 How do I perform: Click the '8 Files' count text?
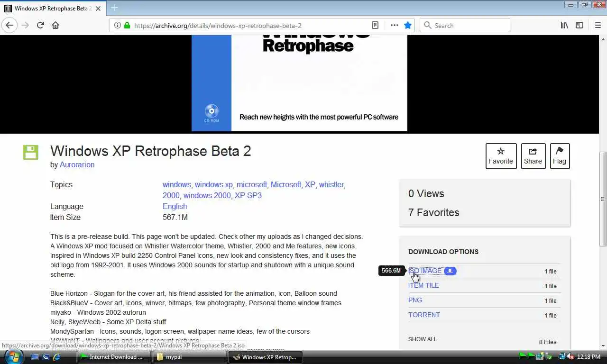point(548,342)
